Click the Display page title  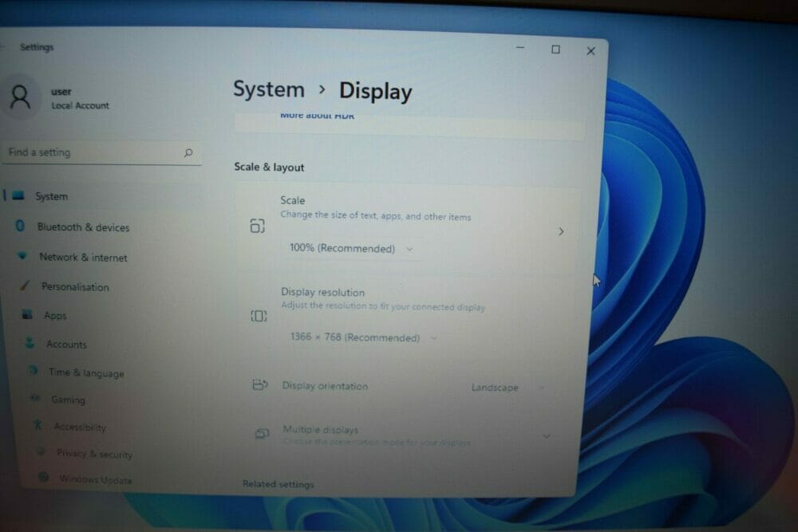[x=376, y=92]
